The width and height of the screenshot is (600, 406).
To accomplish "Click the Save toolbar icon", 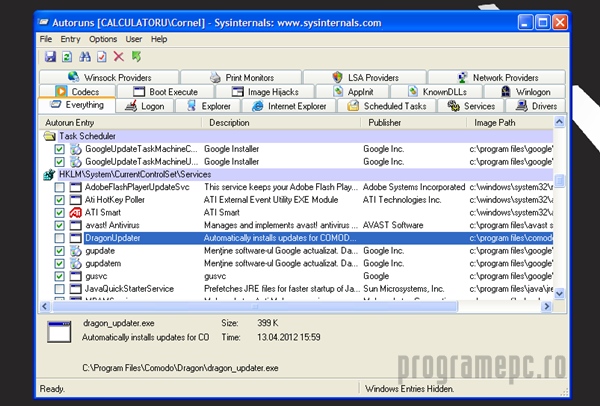I will tap(50, 57).
